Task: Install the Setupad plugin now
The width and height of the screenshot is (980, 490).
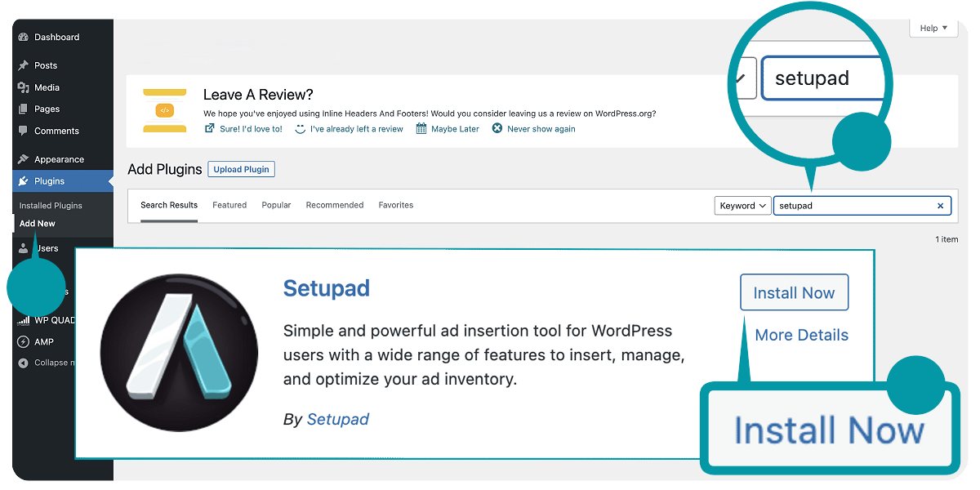Action: point(794,292)
